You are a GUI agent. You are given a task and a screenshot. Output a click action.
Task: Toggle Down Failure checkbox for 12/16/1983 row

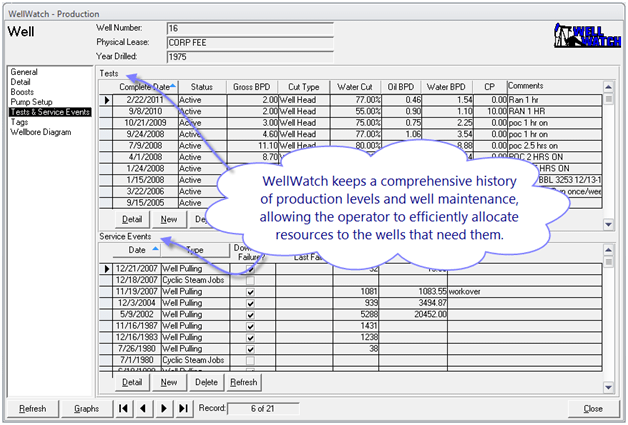click(250, 338)
